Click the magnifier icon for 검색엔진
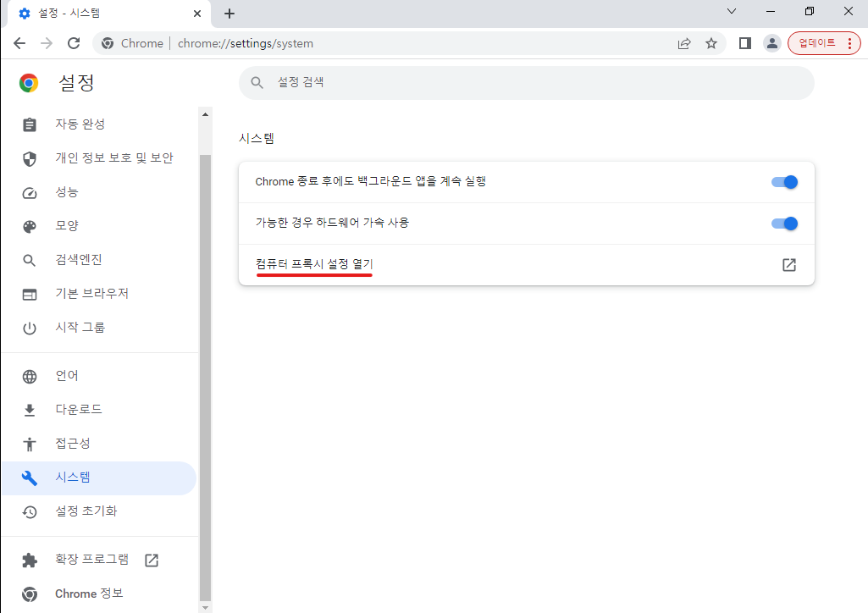868x613 pixels. (x=30, y=260)
